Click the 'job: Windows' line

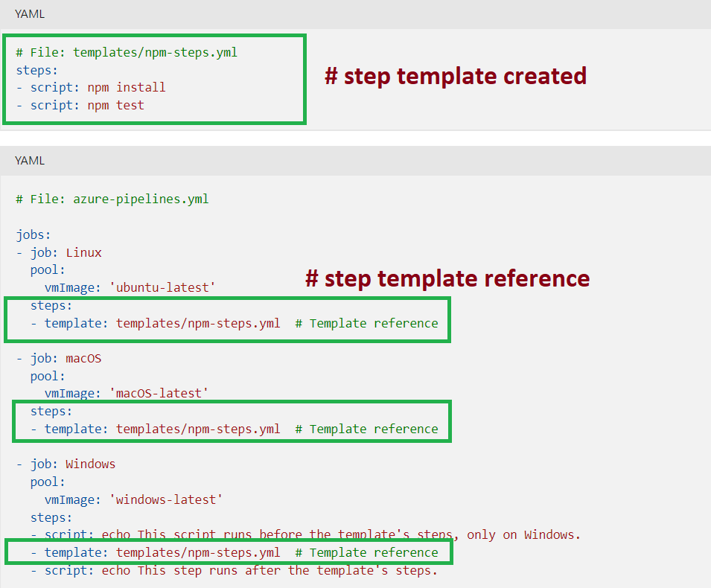66,464
